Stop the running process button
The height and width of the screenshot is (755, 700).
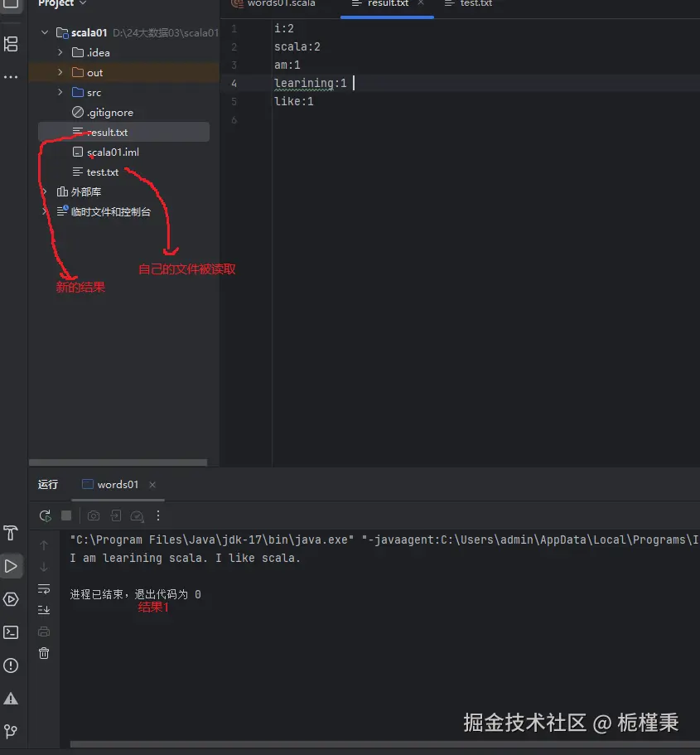pyautogui.click(x=66, y=516)
